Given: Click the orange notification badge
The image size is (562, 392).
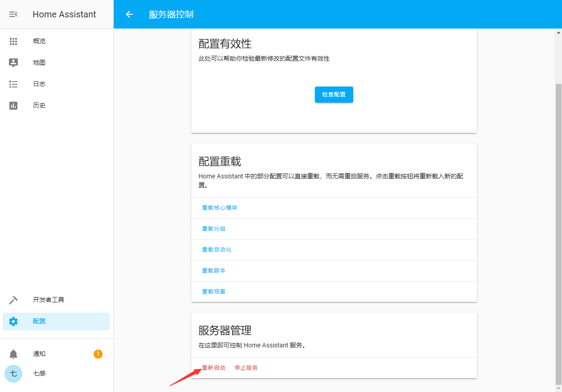Looking at the screenshot, I should coord(98,354).
